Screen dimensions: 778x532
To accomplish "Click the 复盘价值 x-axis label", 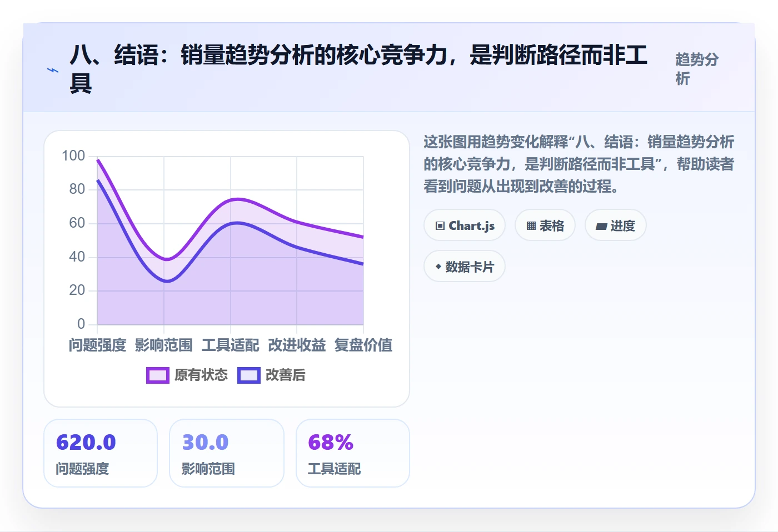I will [363, 345].
